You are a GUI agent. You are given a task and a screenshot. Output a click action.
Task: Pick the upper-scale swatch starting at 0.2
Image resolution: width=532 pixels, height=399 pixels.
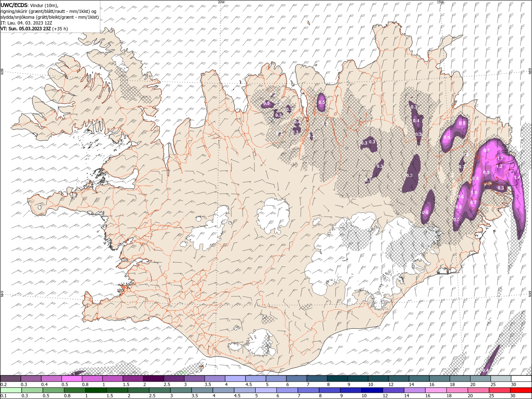[x=10, y=379]
